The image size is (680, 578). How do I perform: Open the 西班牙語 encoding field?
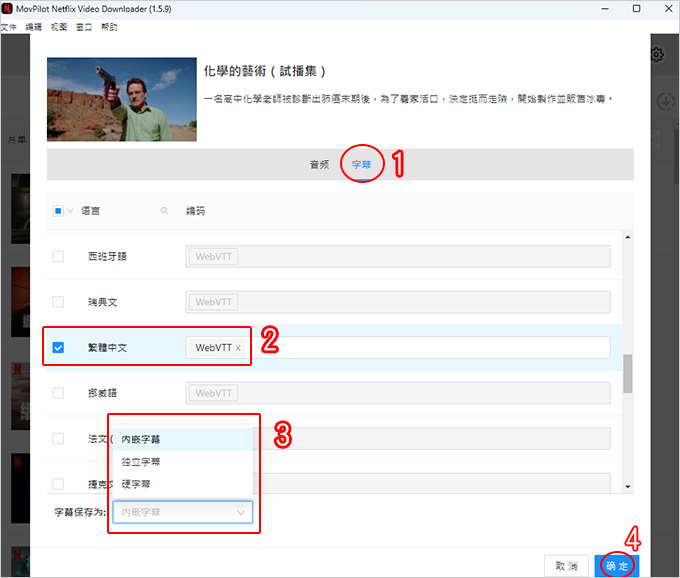(x=398, y=256)
